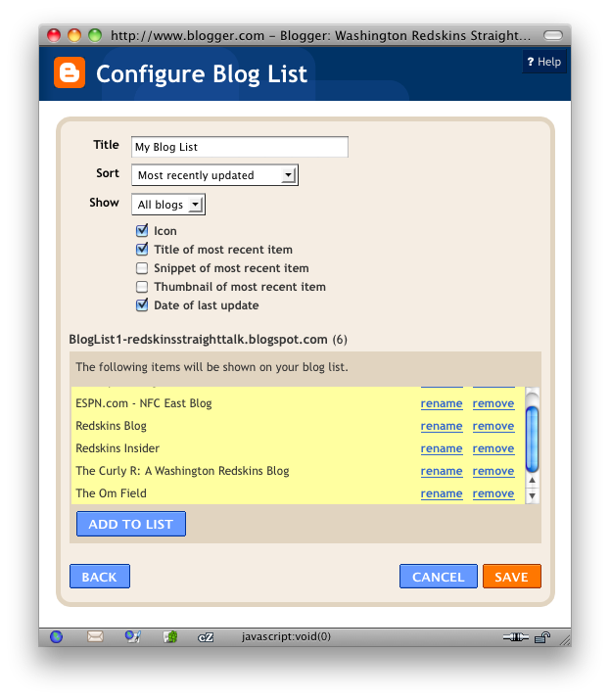
Task: Click the Title input field
Action: [240, 147]
